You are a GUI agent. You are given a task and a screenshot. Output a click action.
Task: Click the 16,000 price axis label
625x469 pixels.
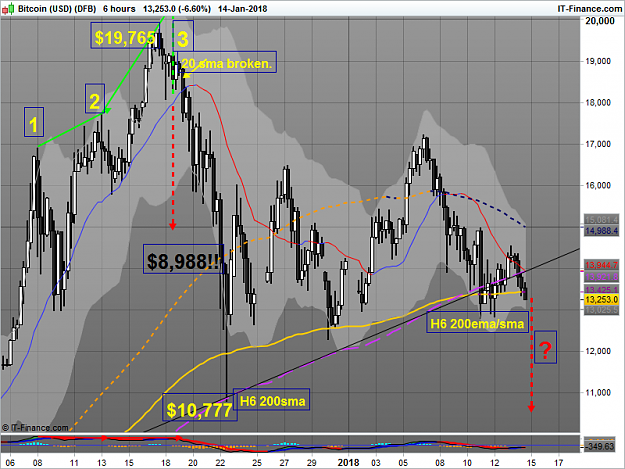tap(598, 185)
